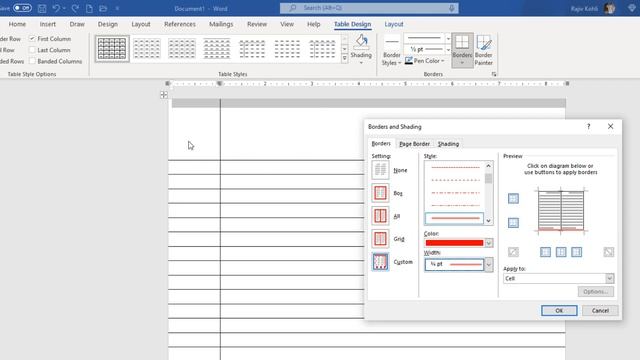Image resolution: width=640 pixels, height=360 pixels.
Task: Uncheck the First Column checkbox
Action: 32,39
